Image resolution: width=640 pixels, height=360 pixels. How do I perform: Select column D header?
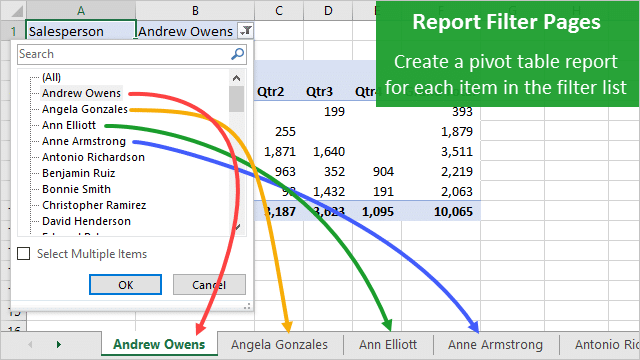[x=328, y=11]
